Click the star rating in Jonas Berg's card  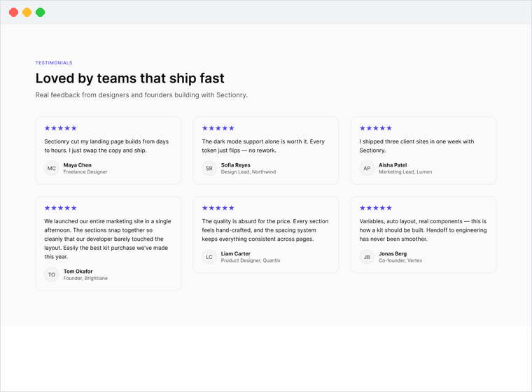(376, 208)
